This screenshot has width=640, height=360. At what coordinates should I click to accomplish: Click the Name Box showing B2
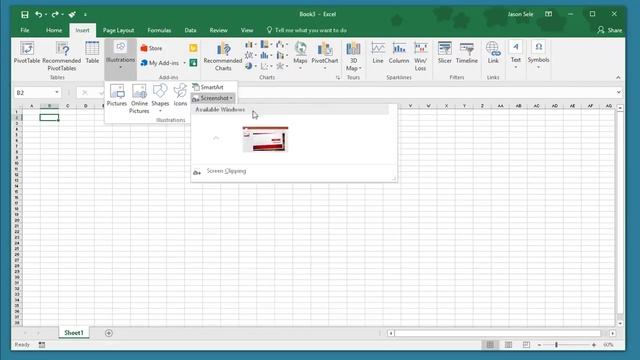click(33, 93)
